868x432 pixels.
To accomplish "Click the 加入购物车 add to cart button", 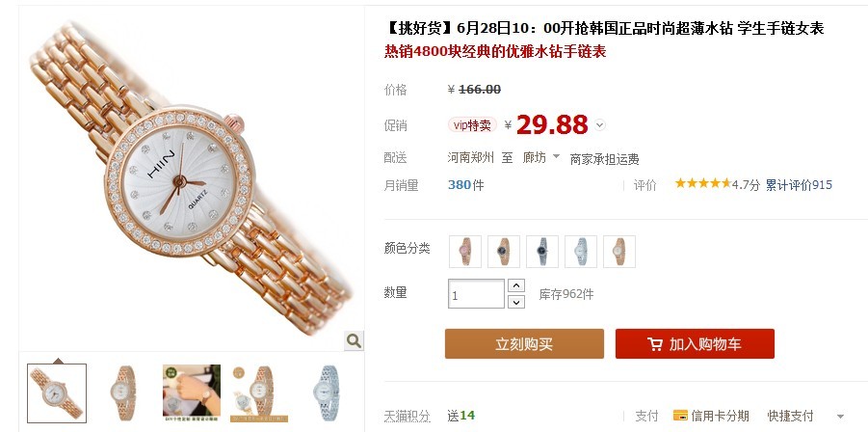I will click(x=695, y=344).
